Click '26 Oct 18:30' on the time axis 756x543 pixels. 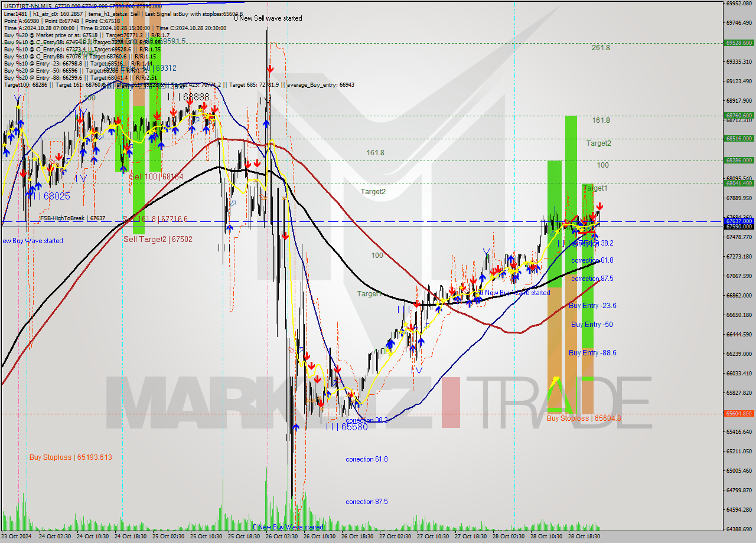(x=357, y=537)
